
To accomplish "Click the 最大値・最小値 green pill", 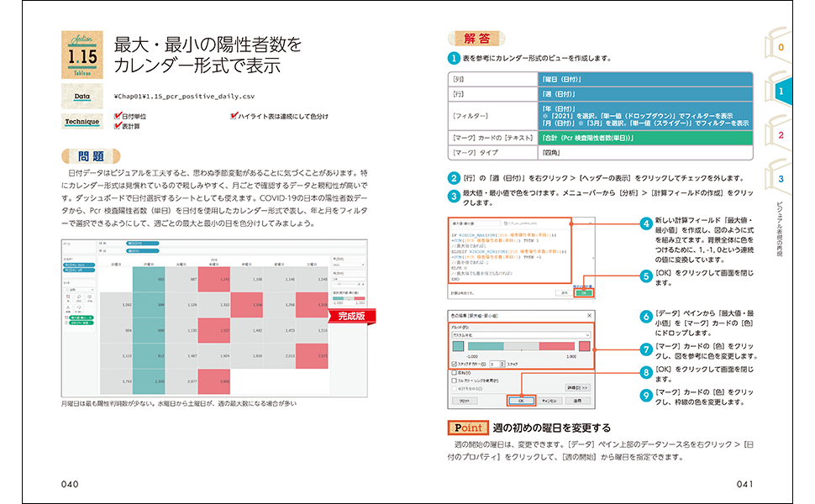I will [x=81, y=318].
